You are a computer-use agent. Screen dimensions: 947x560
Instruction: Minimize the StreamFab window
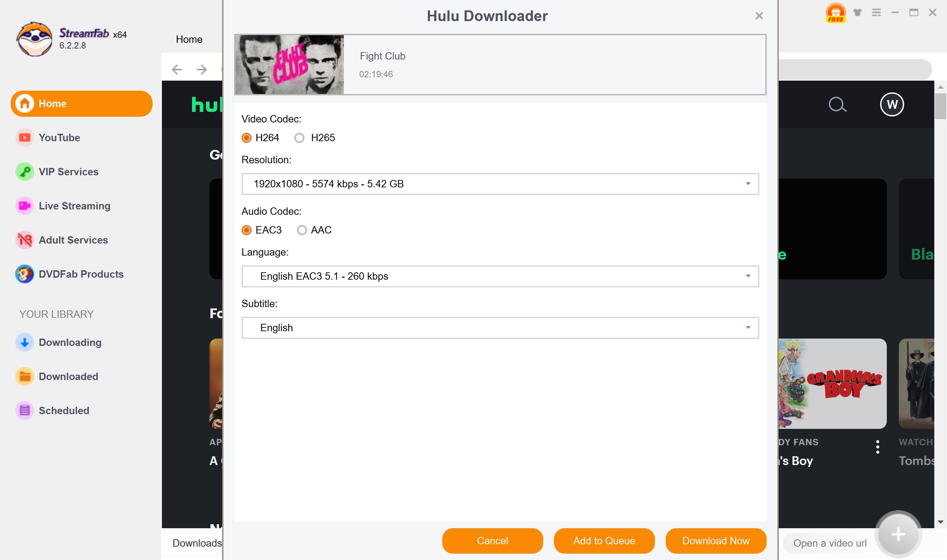895,12
